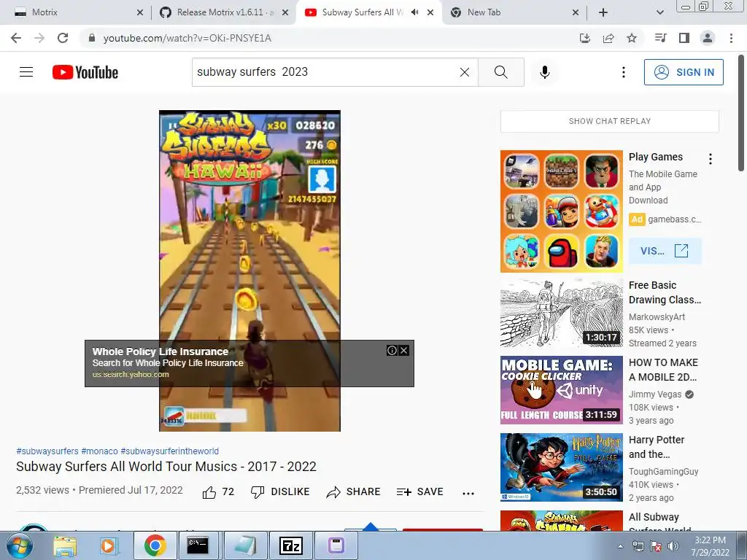Click the volume speaker tray icon
The height and width of the screenshot is (560, 747).
click(x=673, y=546)
